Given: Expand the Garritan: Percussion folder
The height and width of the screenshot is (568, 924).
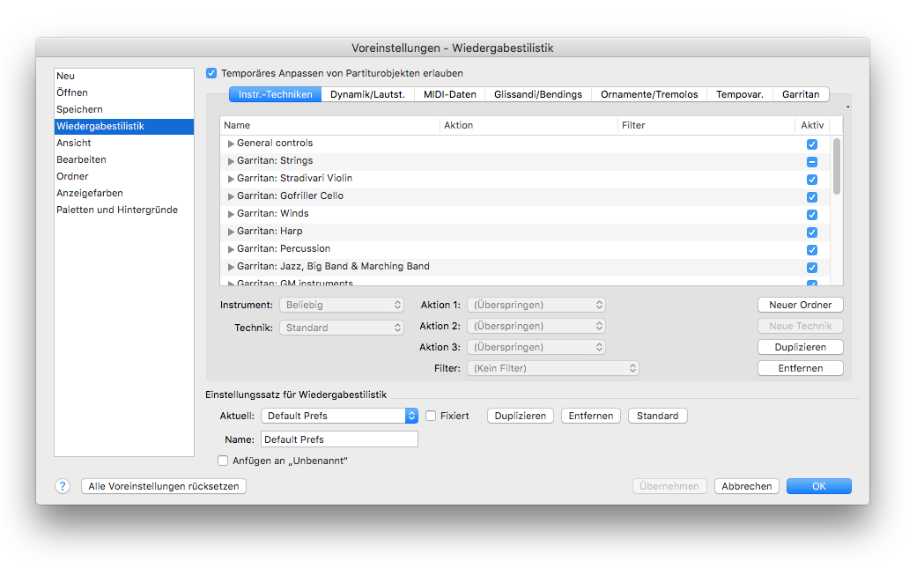Looking at the screenshot, I should click(231, 250).
